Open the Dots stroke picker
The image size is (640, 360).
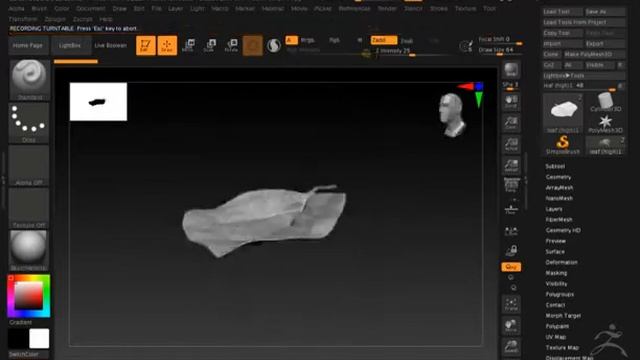pyautogui.click(x=29, y=122)
